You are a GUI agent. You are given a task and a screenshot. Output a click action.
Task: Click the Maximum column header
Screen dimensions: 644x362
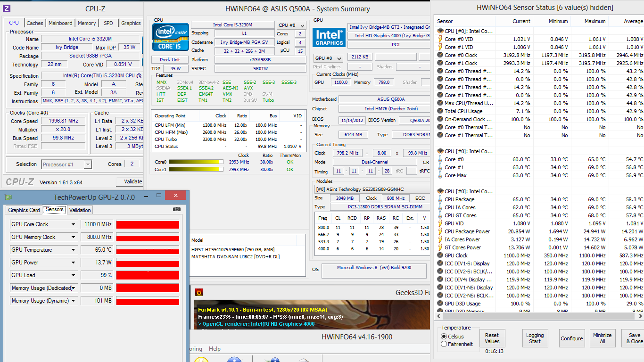(x=589, y=21)
